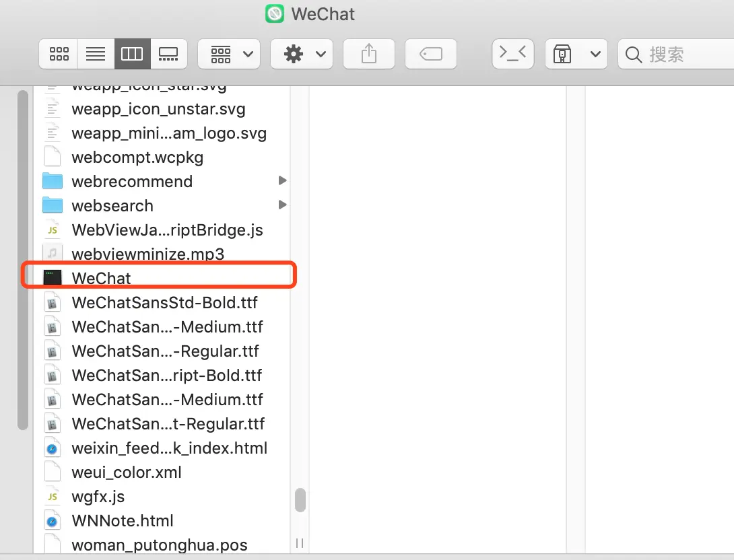Click the WNNote.html Safari icon
This screenshot has width=734, height=560.
53,521
